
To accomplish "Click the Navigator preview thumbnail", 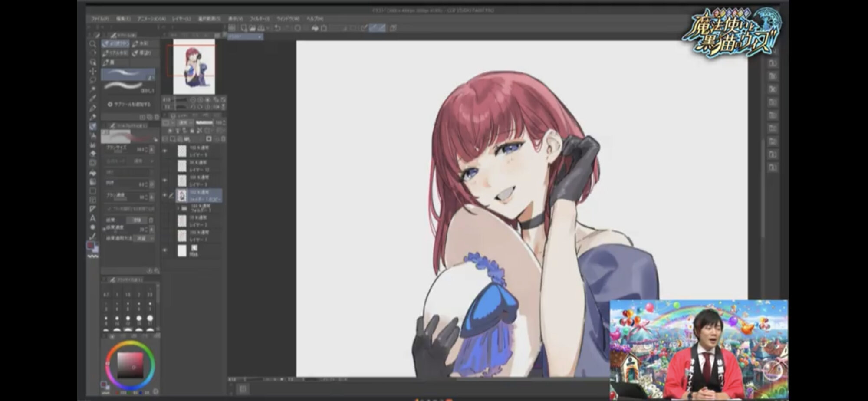I will 194,66.
